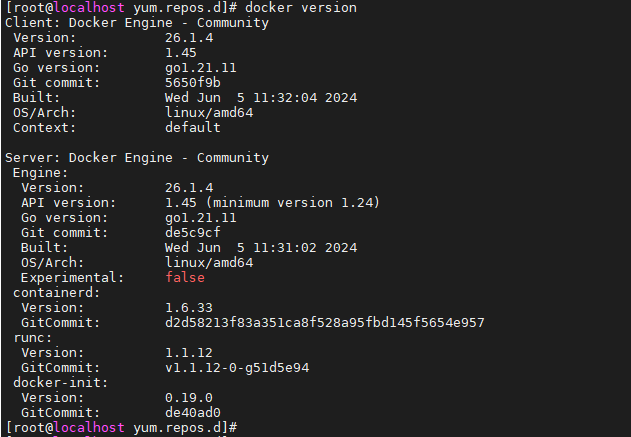This screenshot has width=631, height=437.
Task: Click the 'containerd:' section heading
Action: [56, 293]
